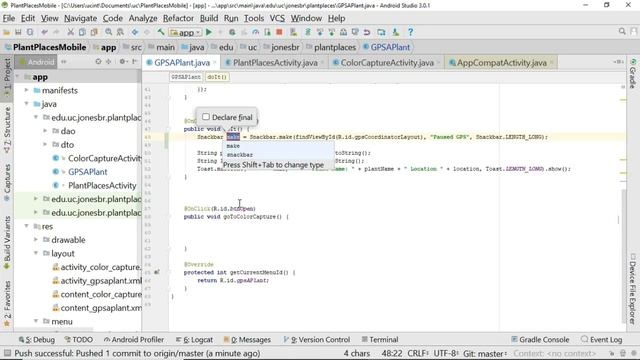Open the Refactor menu
This screenshot has width=640, height=360.
tap(178, 18)
